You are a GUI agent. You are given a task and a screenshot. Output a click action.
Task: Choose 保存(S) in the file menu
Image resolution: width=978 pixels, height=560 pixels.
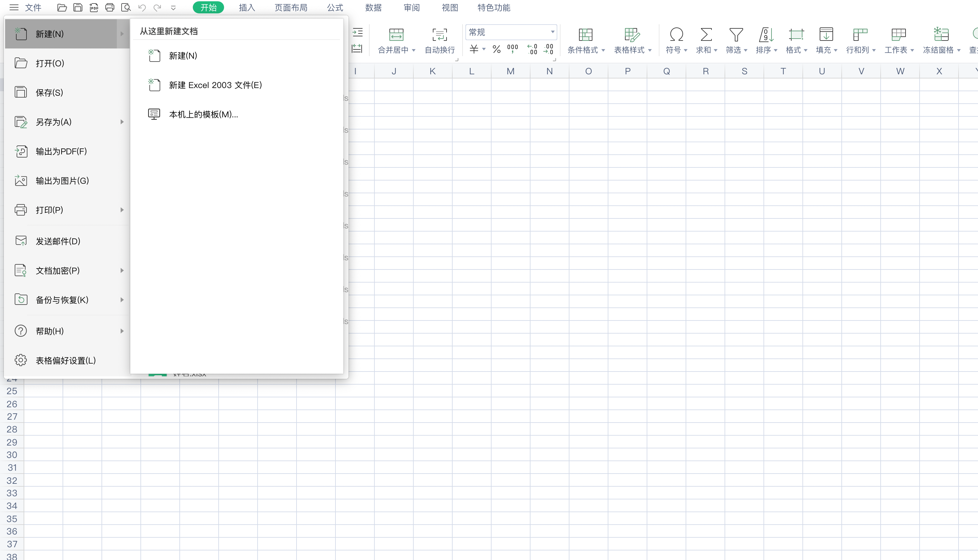[x=67, y=93]
